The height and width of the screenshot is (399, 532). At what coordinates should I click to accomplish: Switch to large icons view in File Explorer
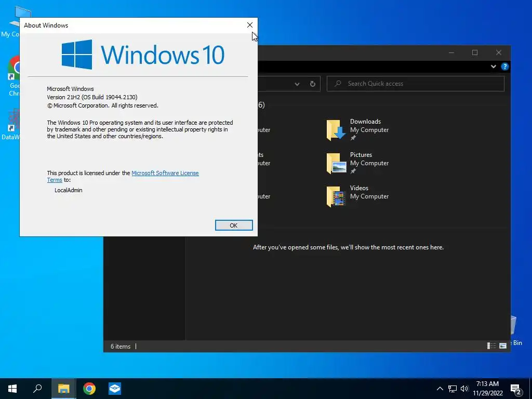point(503,345)
